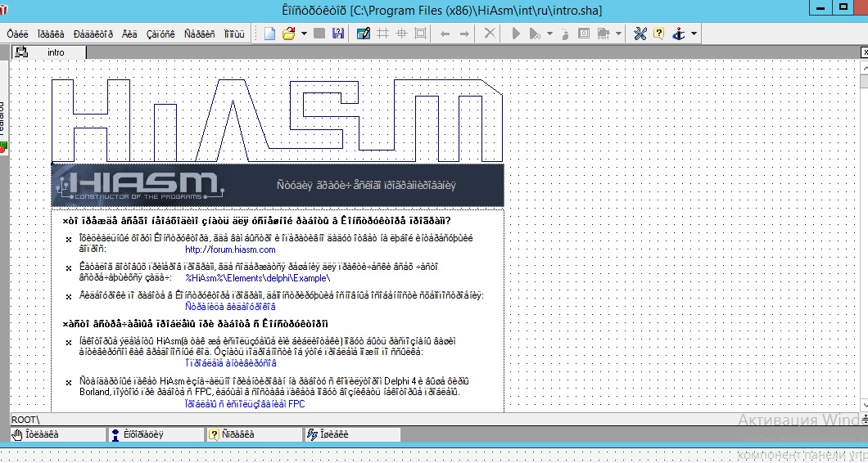Click the play triangle run icon
The height and width of the screenshot is (463, 868).
(x=516, y=34)
